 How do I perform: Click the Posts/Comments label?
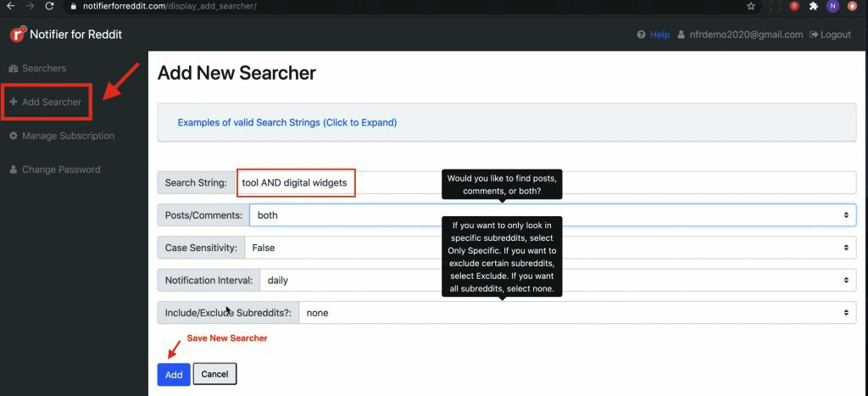[203, 215]
